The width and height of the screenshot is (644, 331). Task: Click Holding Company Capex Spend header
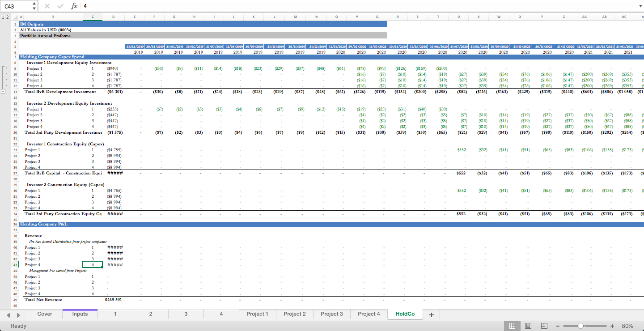(x=52, y=57)
